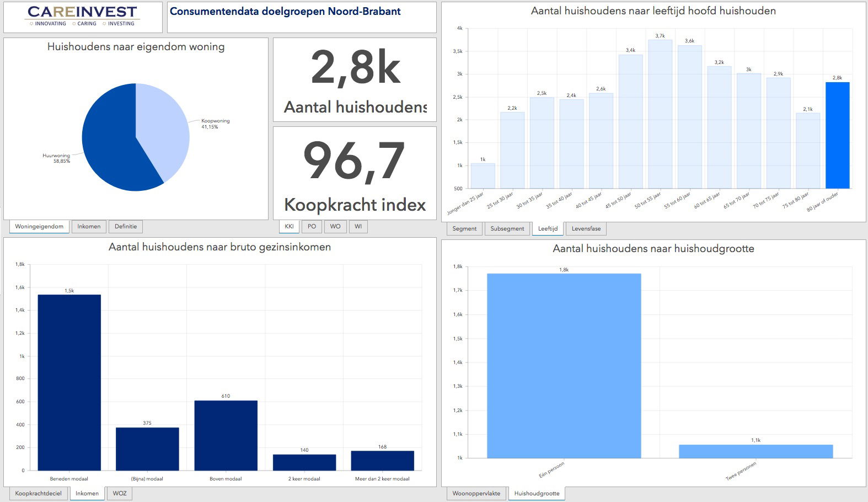Open the Woonoppervlakte tab

476,494
